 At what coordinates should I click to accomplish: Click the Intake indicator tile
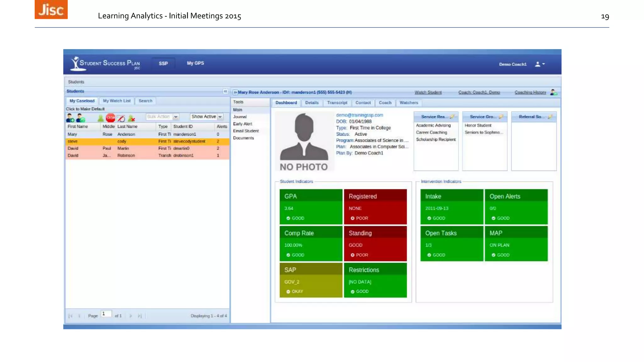pos(452,207)
